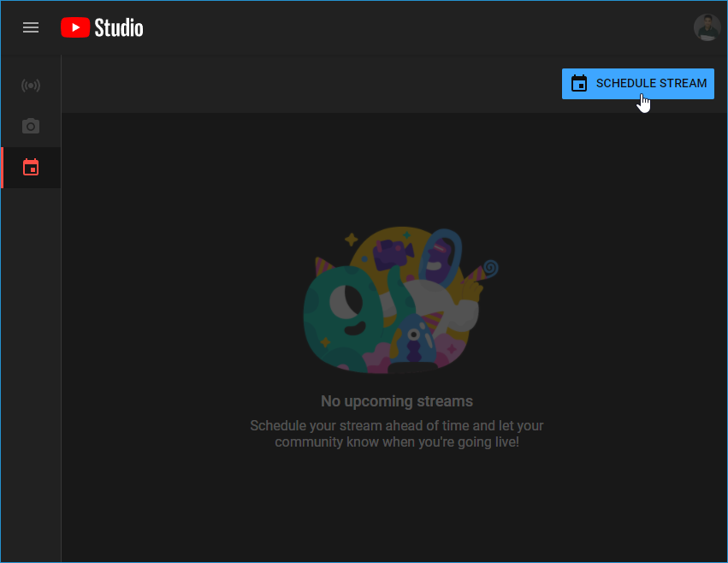Viewport: 728px width, 563px height.
Task: Open the account avatar menu
Action: point(707,27)
